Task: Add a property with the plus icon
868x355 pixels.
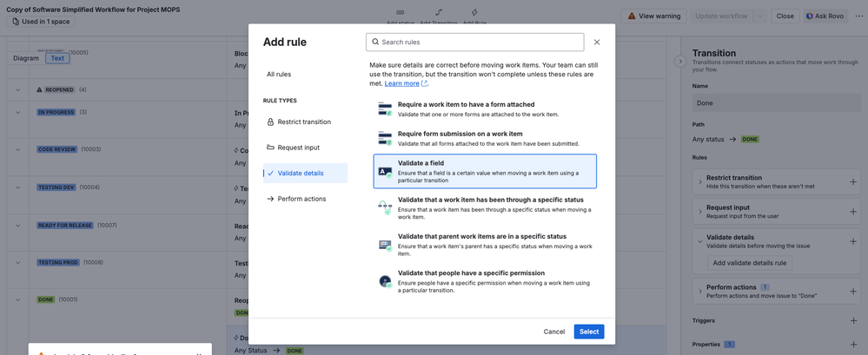Action: [852, 345]
